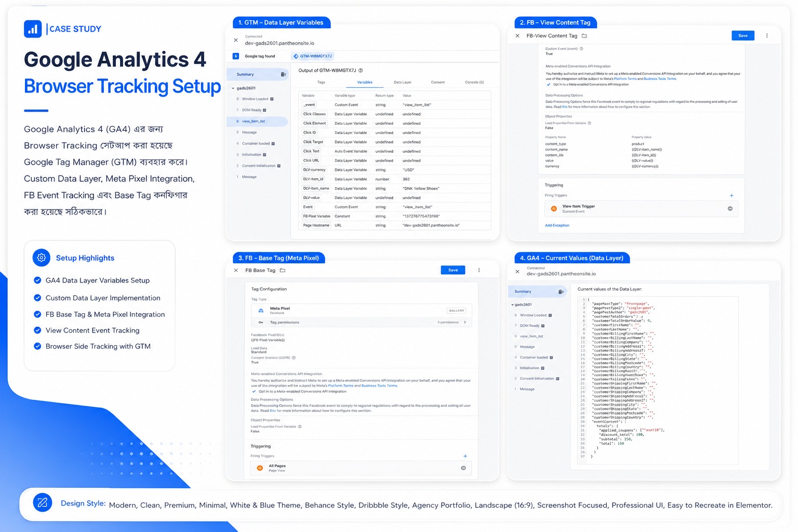The height and width of the screenshot is (532, 798).
Task: Click the Google tag found icon in panel 1
Action: coord(236,56)
